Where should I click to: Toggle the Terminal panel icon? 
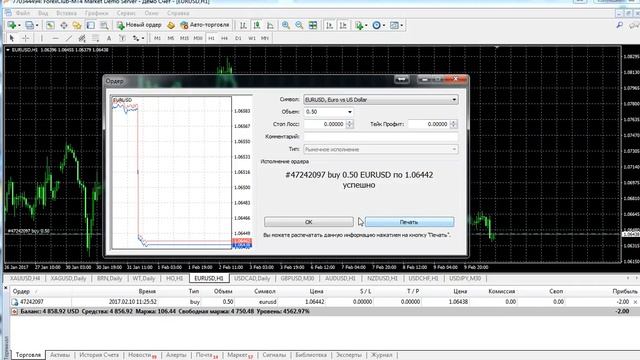click(90, 25)
